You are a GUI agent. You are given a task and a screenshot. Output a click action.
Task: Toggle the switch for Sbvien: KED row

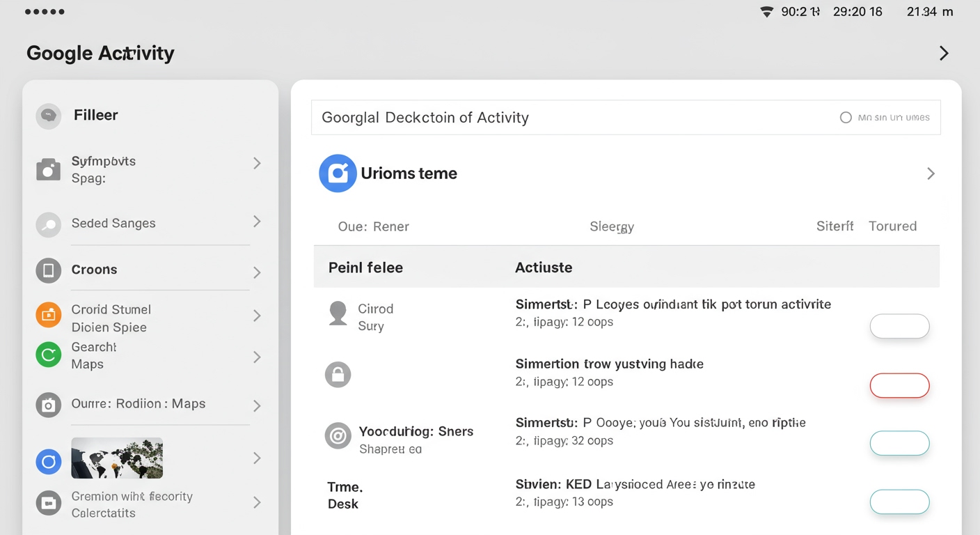click(x=899, y=502)
